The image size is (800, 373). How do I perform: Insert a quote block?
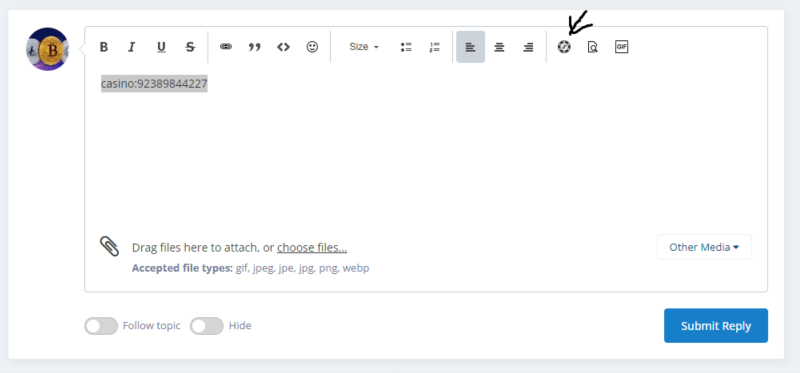(254, 47)
